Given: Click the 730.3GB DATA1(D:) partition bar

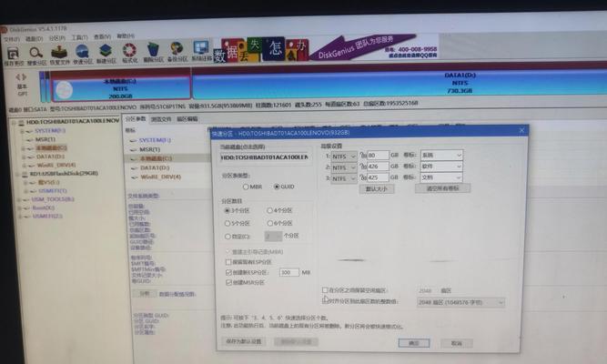Looking at the screenshot, I should [400, 83].
